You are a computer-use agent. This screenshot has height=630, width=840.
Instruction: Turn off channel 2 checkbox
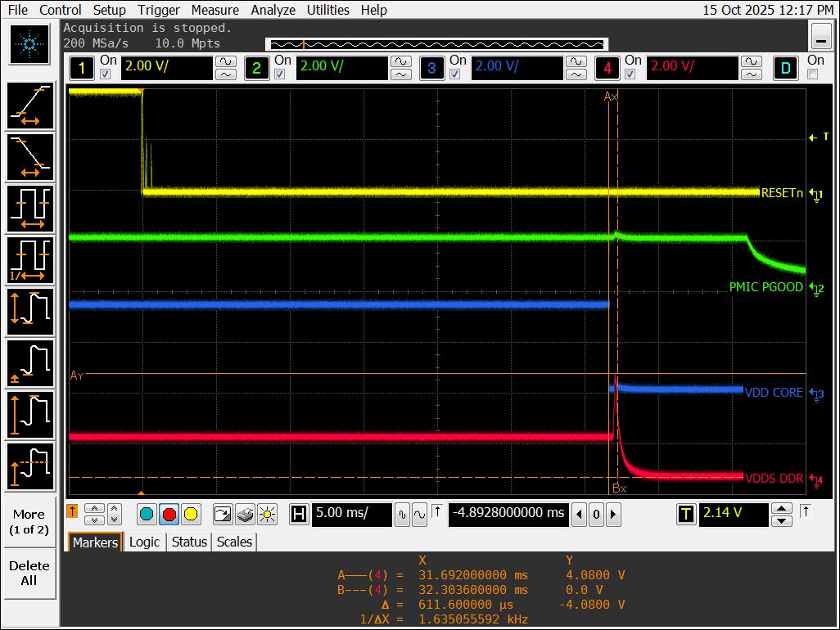(x=280, y=74)
